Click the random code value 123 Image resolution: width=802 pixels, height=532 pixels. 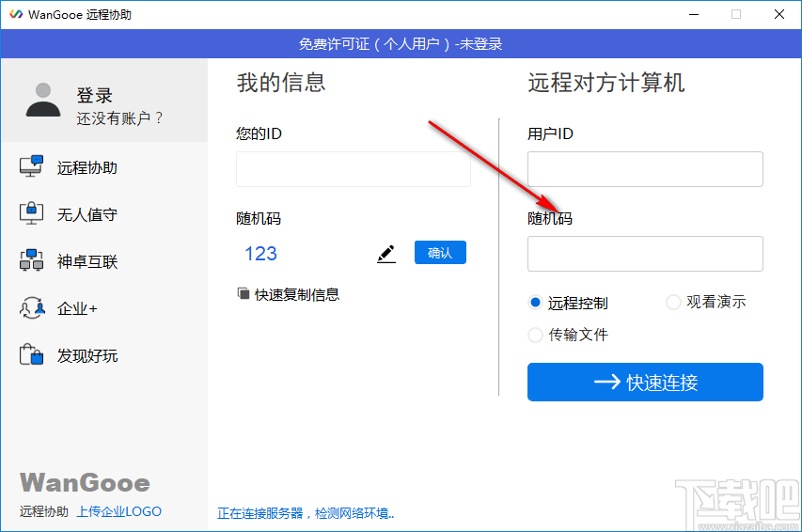click(x=260, y=254)
